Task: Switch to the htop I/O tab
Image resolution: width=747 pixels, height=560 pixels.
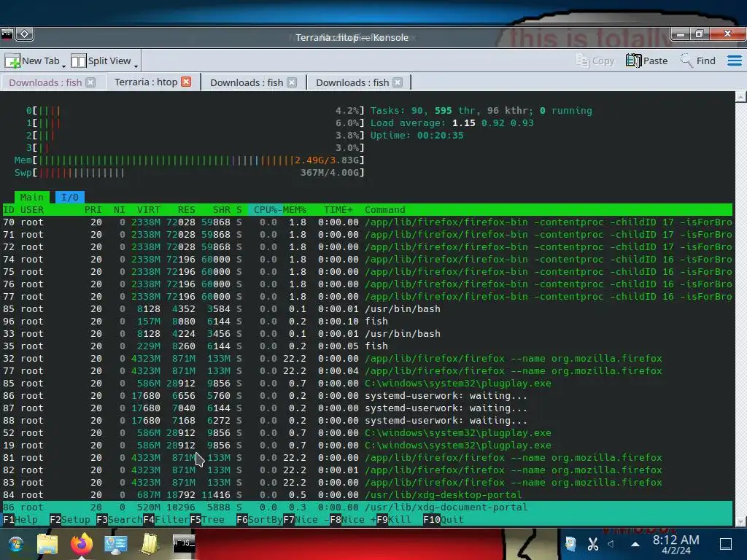Action: pyautogui.click(x=69, y=197)
